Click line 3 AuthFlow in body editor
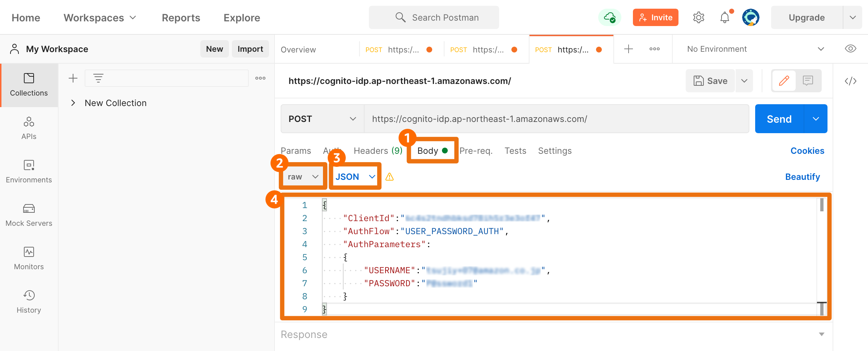This screenshot has width=868, height=351. tap(425, 231)
